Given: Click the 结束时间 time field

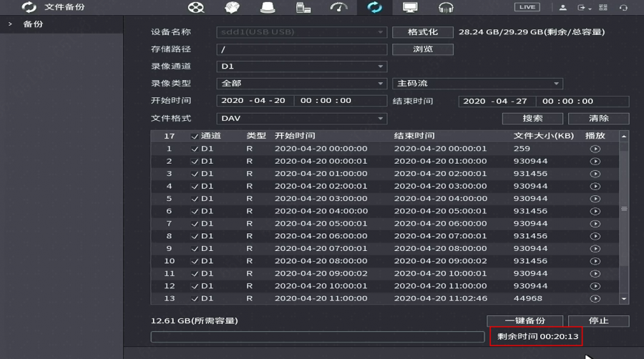Looking at the screenshot, I should click(x=582, y=102).
